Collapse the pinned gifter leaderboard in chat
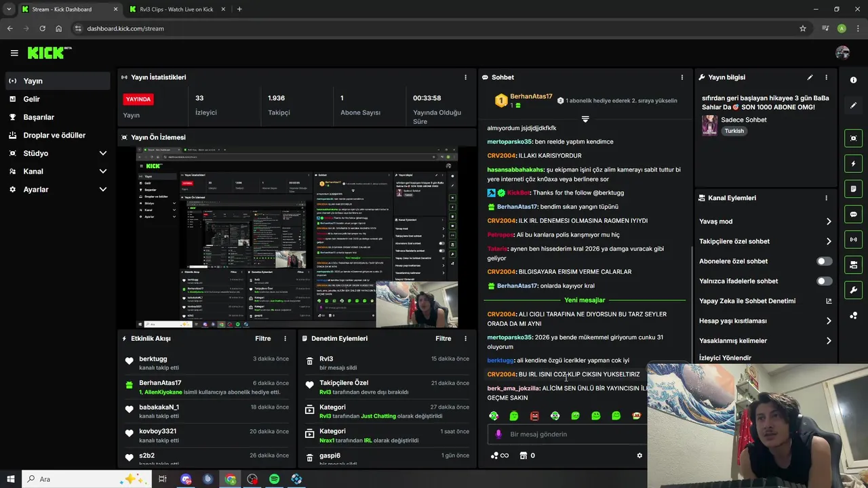 click(x=585, y=119)
